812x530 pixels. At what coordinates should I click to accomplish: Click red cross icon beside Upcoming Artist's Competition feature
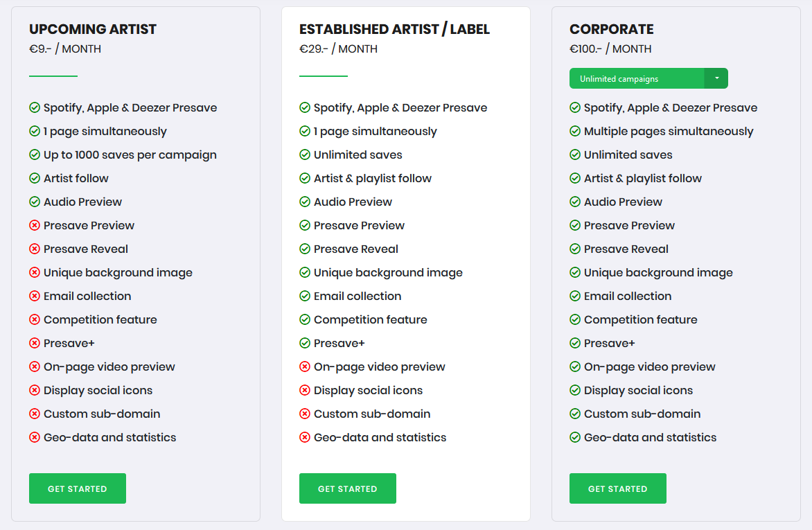tap(35, 319)
